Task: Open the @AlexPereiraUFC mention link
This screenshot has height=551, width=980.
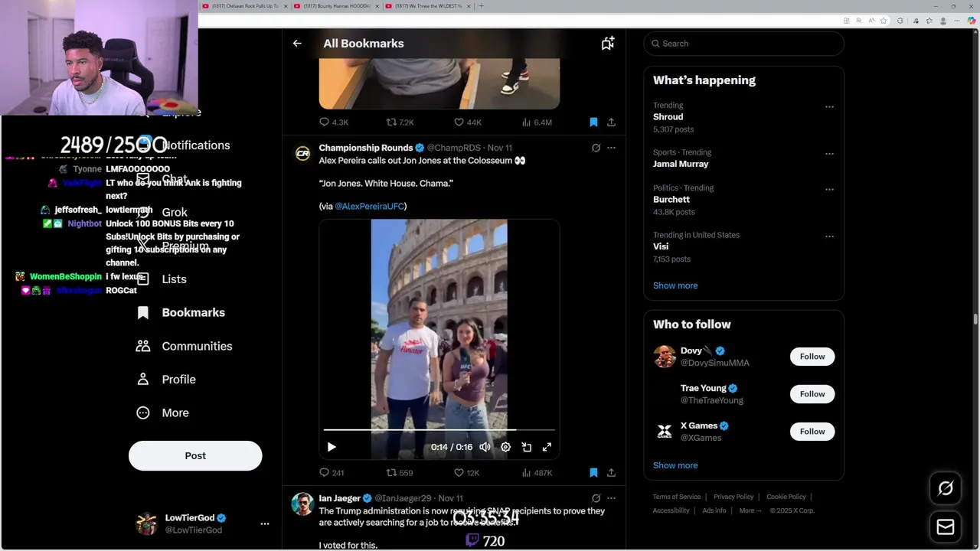Action: 369,206
